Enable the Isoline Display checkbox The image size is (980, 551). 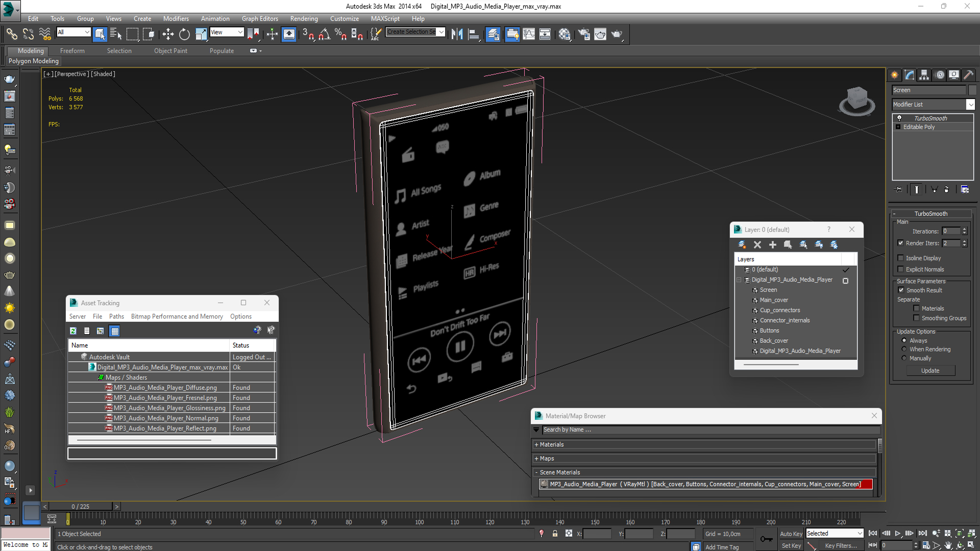(x=901, y=258)
